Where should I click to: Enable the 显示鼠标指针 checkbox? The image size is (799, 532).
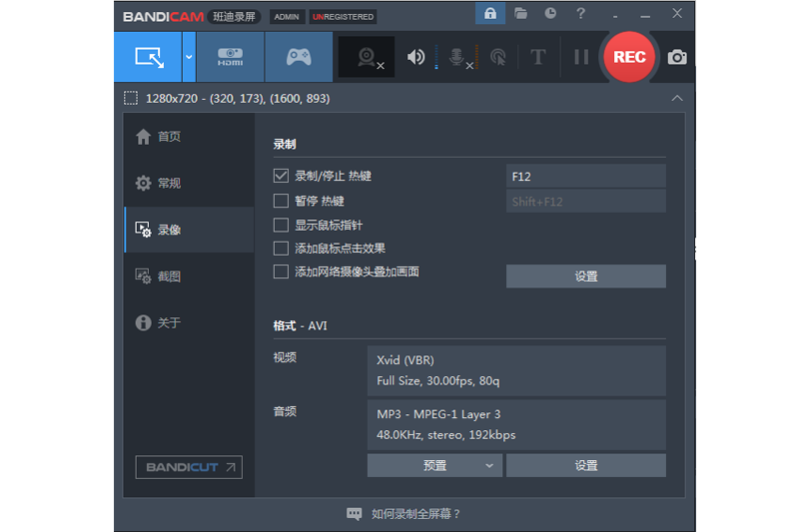point(281,226)
